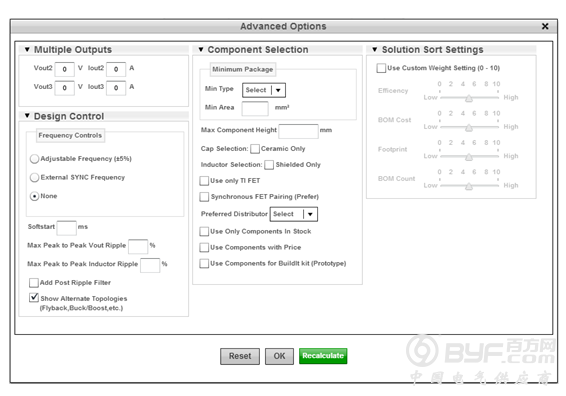Uncheck Show Alternate Topologies

click(x=34, y=298)
